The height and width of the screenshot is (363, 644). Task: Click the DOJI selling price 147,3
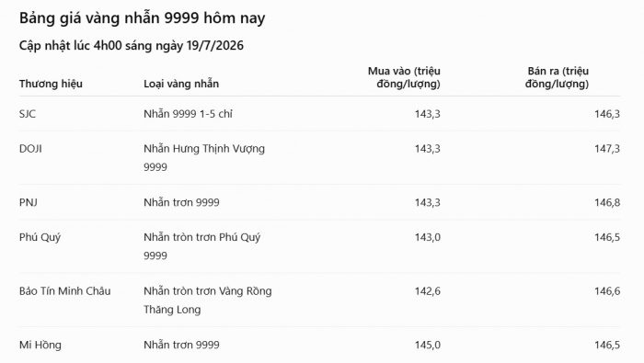pos(607,149)
